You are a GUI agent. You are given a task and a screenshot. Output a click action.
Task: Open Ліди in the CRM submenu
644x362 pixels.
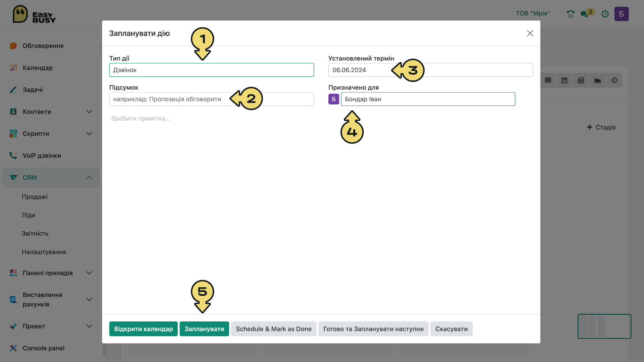pos(29,215)
